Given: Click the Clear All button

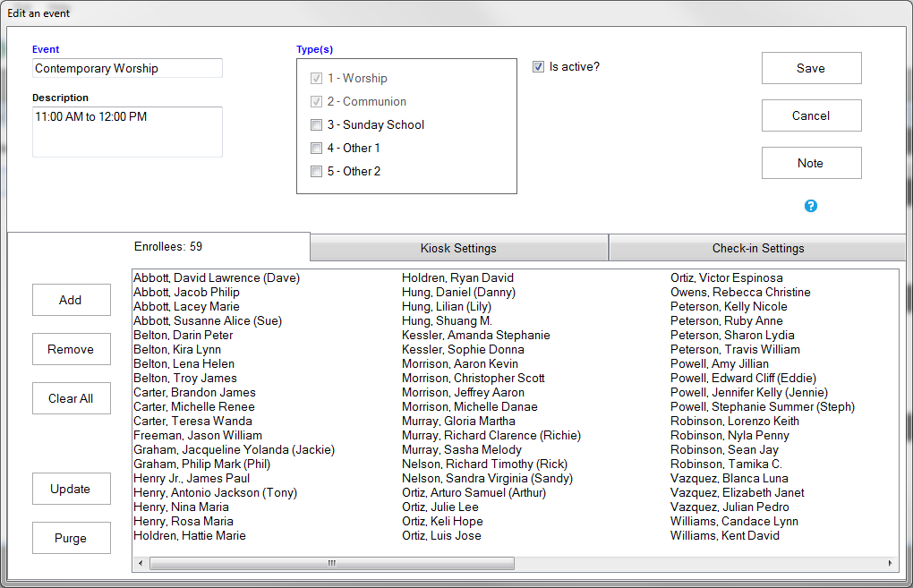Looking at the screenshot, I should (x=71, y=398).
